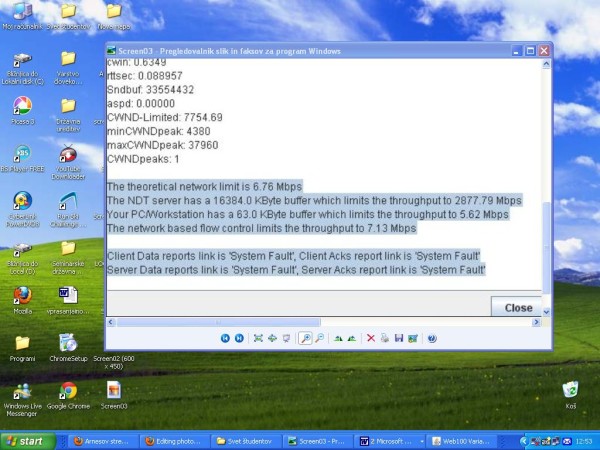This screenshot has width=600, height=450.
Task: Go to previous image in viewer
Action: click(x=225, y=338)
